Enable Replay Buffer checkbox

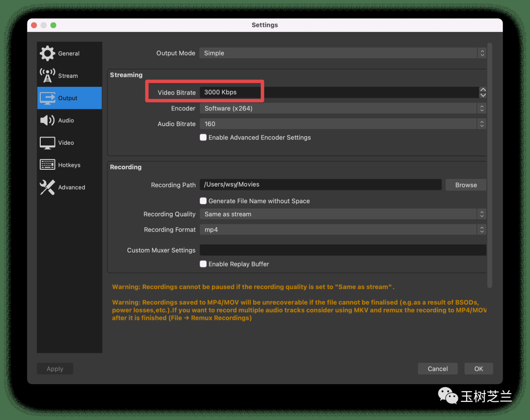203,264
